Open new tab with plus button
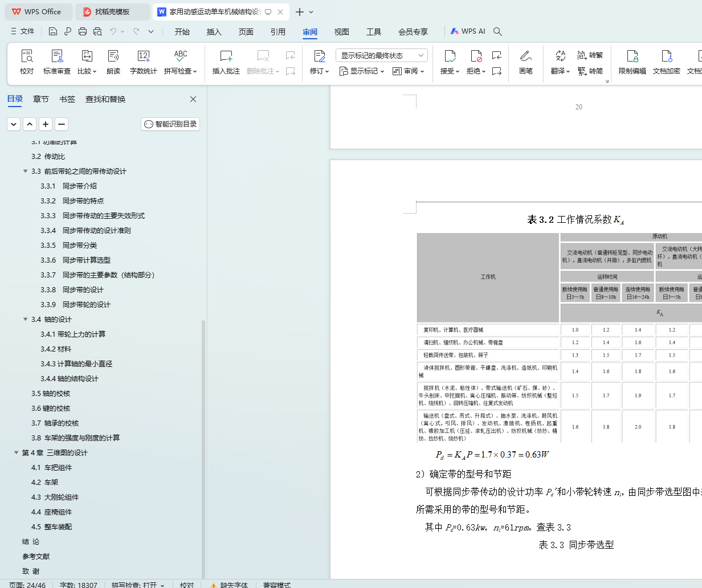The image size is (702, 588). (300, 11)
